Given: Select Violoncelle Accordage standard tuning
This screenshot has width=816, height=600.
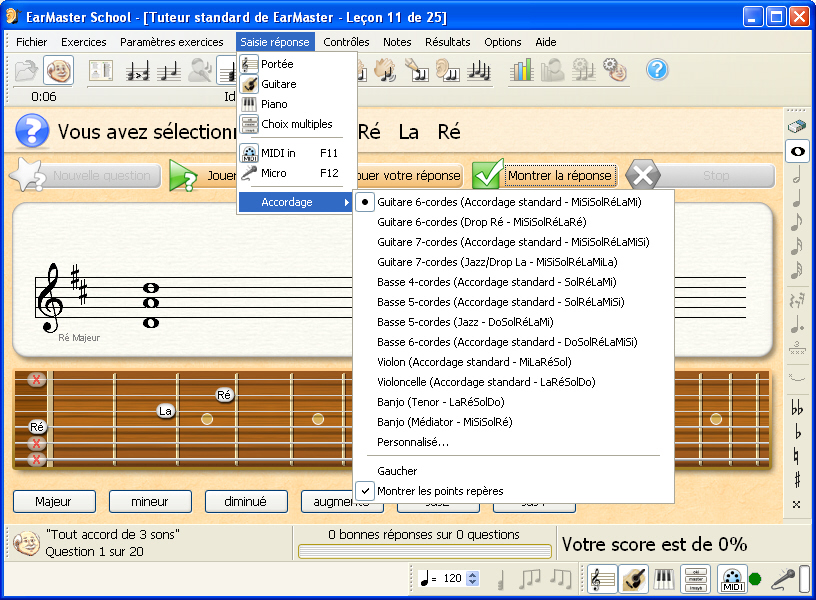Looking at the screenshot, I should pos(513,382).
